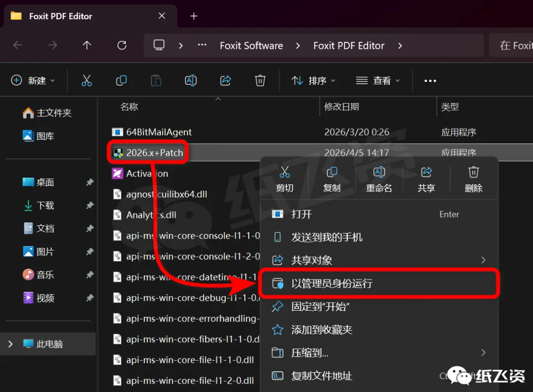
Task: Expand chevron after This PC icon in address bar
Action: tap(181, 45)
